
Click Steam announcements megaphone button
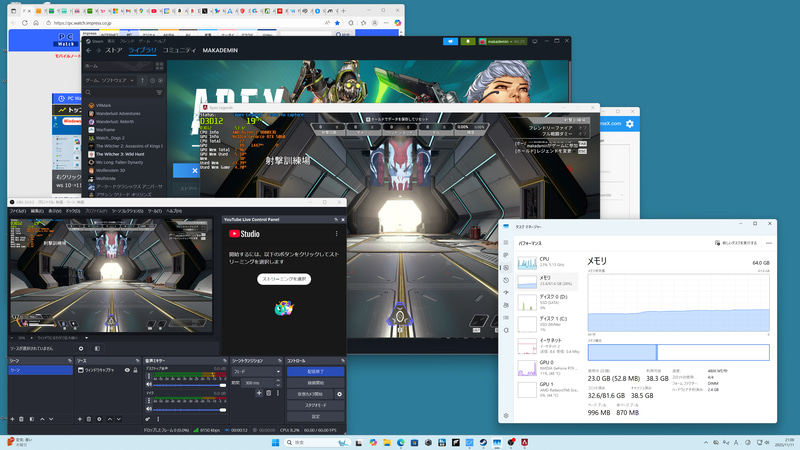[x=451, y=41]
